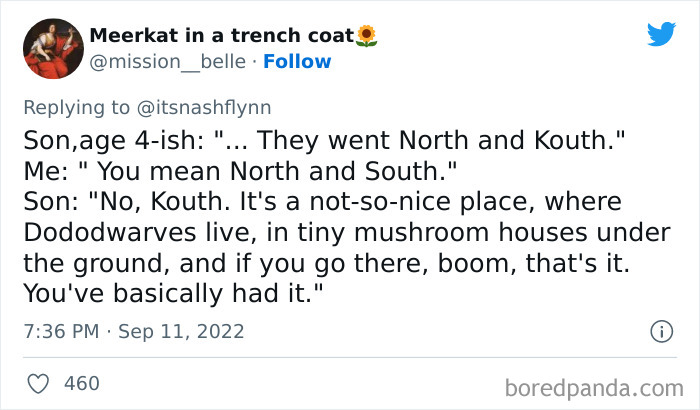Screen dimensions: 700x410
Task: Open the tweet info circle icon
Action: coord(660,331)
